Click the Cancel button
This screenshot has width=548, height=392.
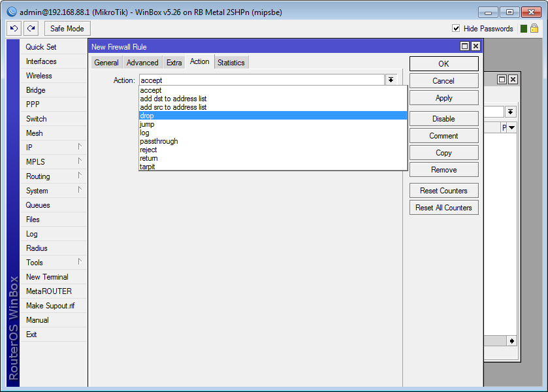pyautogui.click(x=444, y=81)
